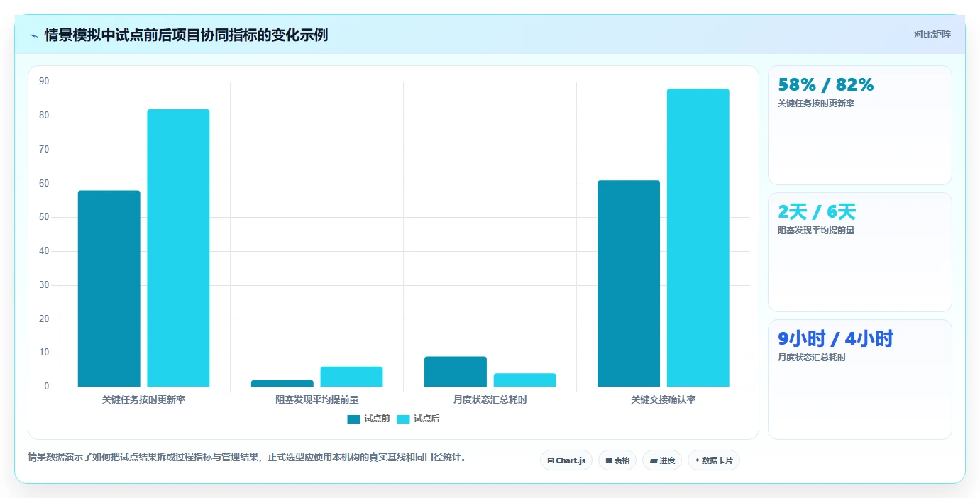
Task: Click the 试点前 bar for 关键任务按时更新率
Action: [x=109, y=289]
